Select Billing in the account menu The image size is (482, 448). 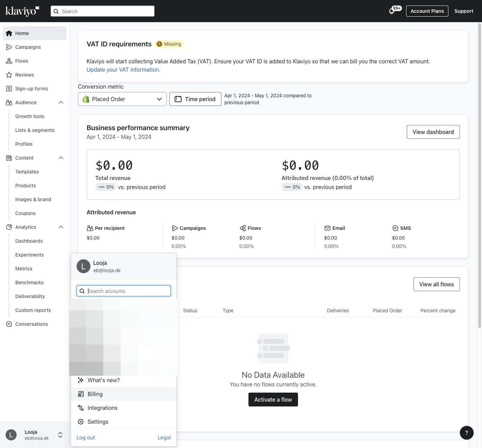pyautogui.click(x=124, y=394)
